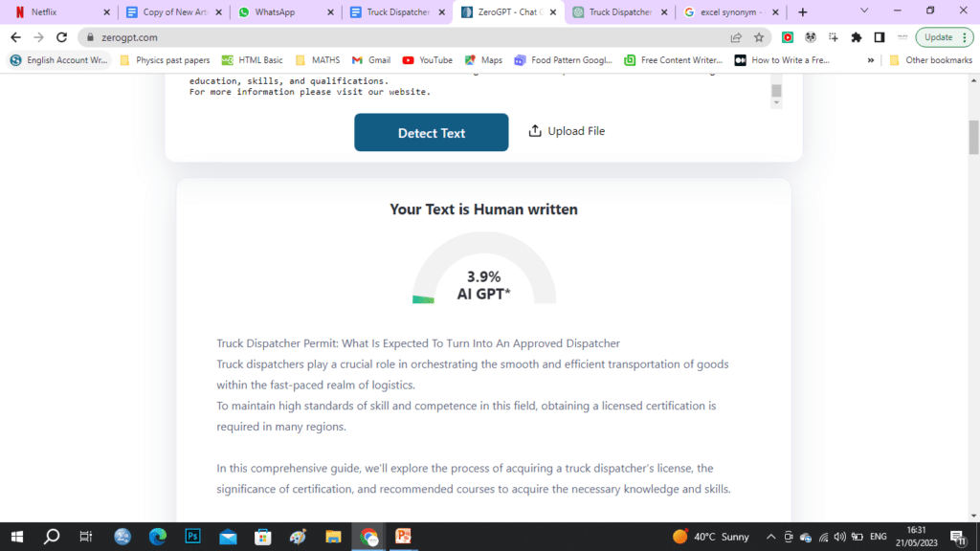Close the ZeroGPT tab

[x=553, y=11]
